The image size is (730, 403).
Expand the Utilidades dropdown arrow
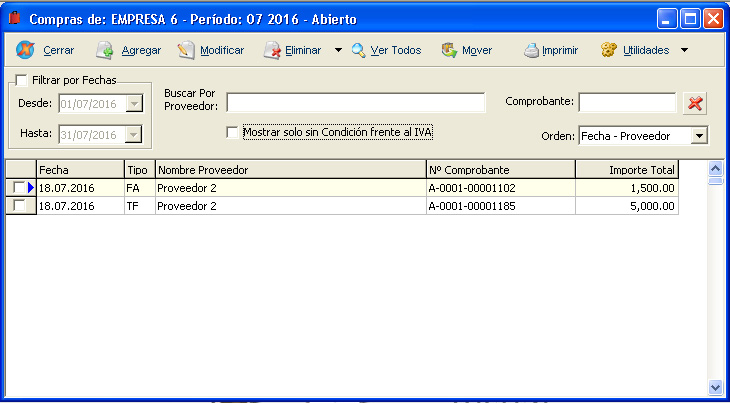(684, 50)
